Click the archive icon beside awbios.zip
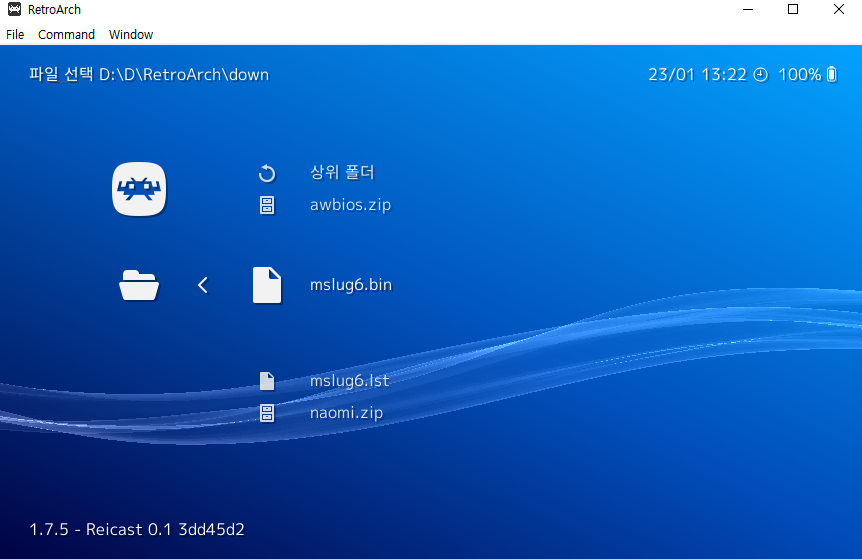 [267, 206]
